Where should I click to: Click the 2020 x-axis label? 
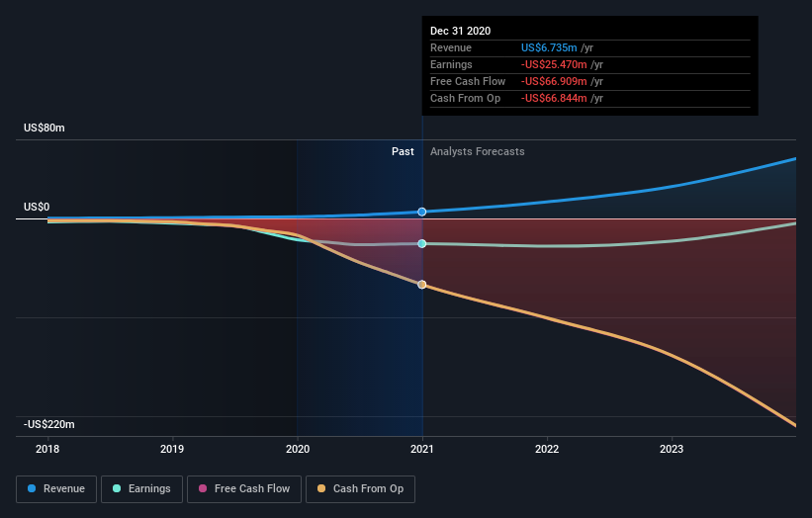point(298,449)
